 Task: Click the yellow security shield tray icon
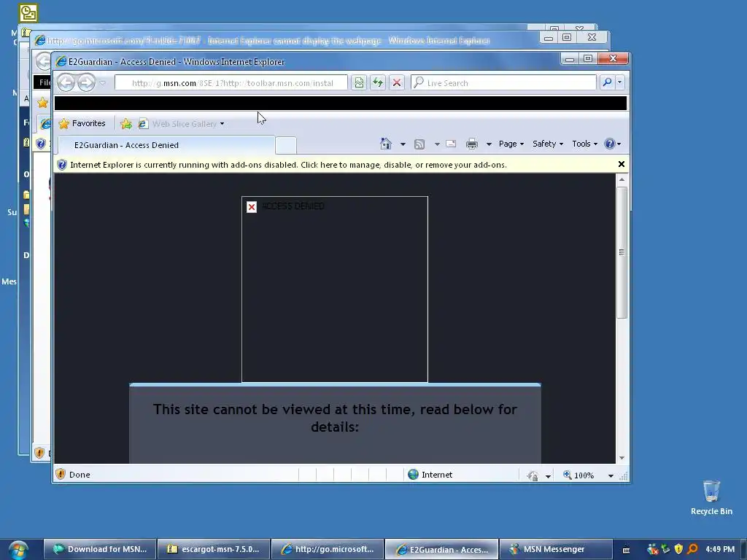679,549
